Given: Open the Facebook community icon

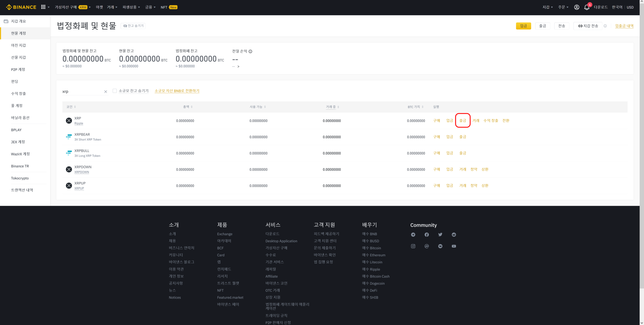Looking at the screenshot, I should point(427,235).
